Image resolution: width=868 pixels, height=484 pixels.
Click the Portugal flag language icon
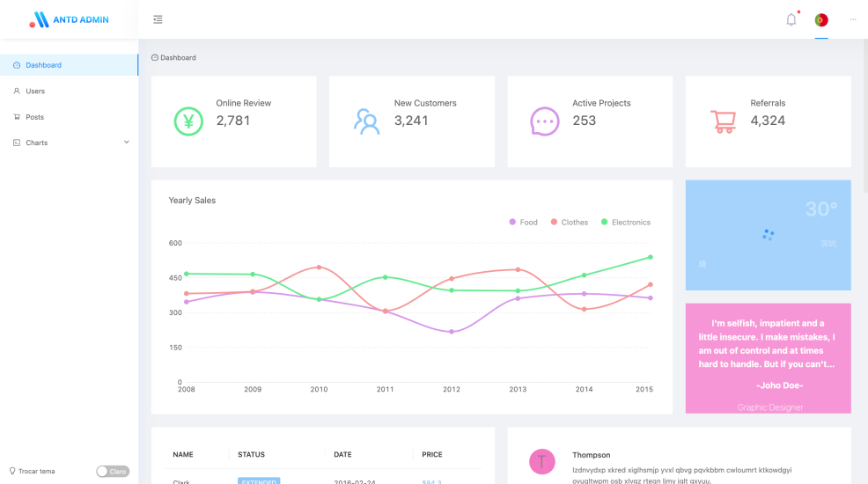coord(821,19)
